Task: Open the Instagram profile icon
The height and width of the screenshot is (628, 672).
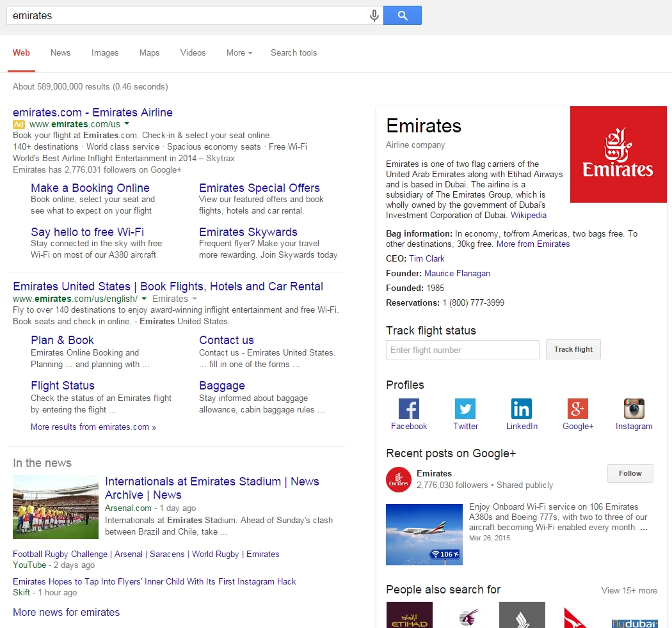Action: pos(634,409)
